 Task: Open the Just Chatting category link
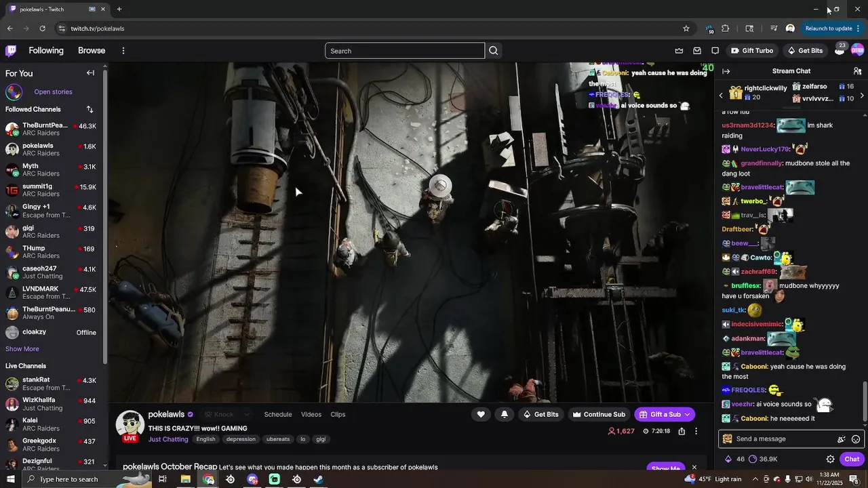(168, 439)
